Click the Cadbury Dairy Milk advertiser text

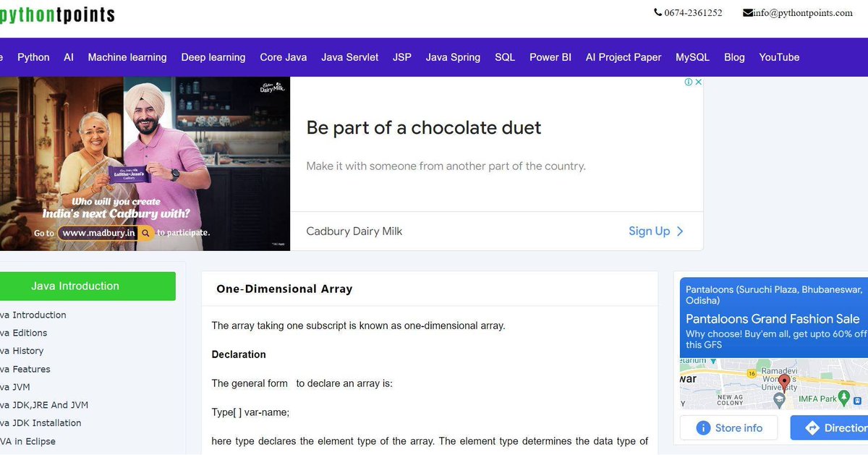click(x=354, y=231)
